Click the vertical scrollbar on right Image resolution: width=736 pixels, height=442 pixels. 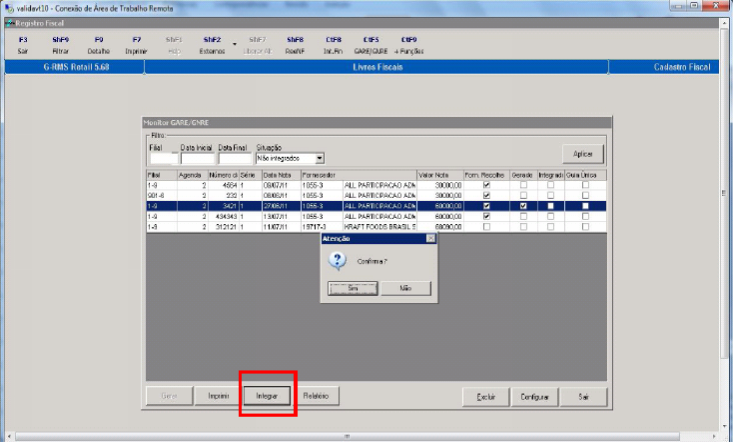[724, 192]
